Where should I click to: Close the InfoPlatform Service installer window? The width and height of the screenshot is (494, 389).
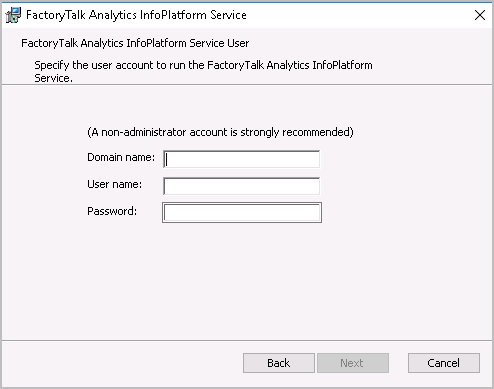(480, 15)
